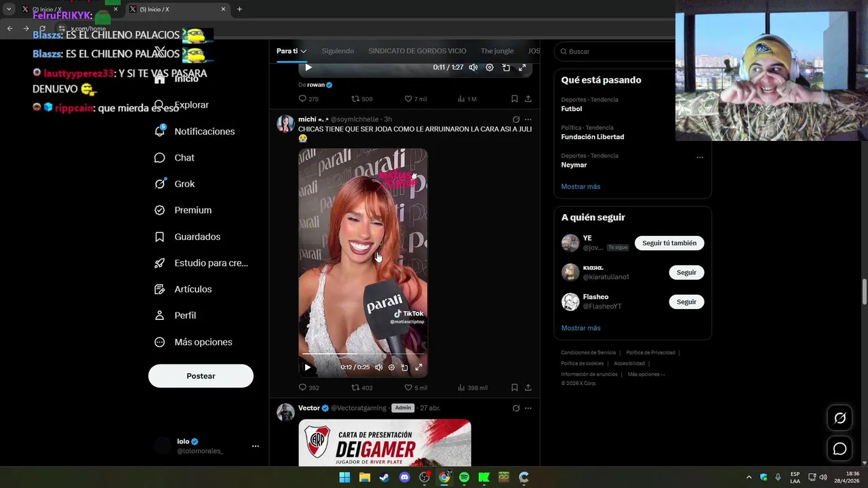Click the Postear button
Viewport: 868px width, 488px height.
(201, 376)
